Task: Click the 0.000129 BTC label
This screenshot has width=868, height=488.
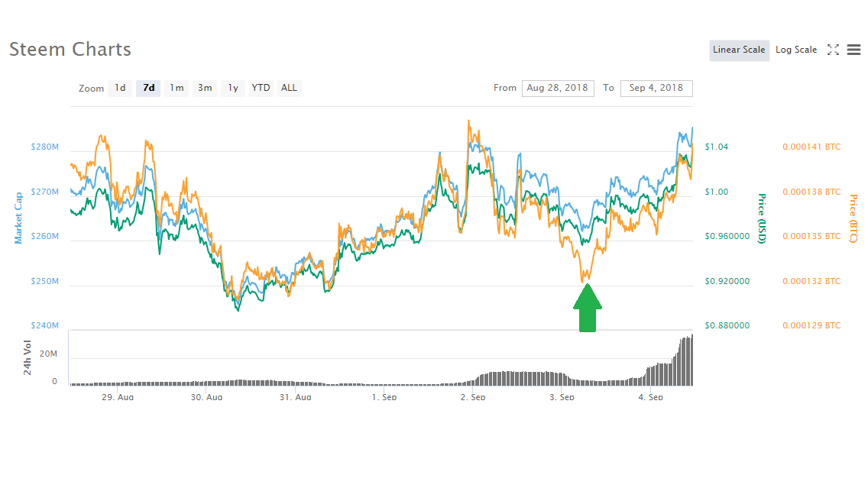Action: tap(811, 325)
